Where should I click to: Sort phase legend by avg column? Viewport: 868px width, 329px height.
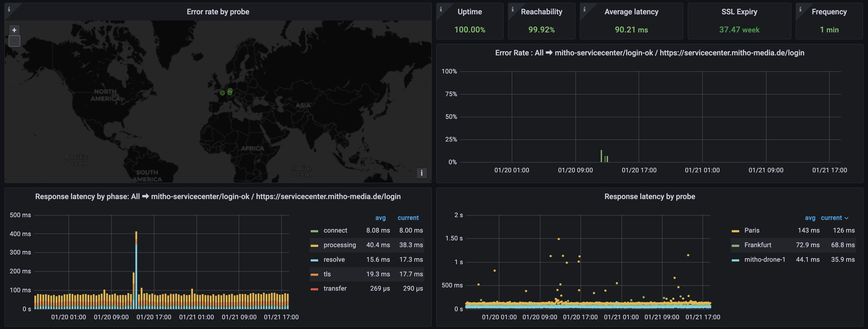click(380, 218)
